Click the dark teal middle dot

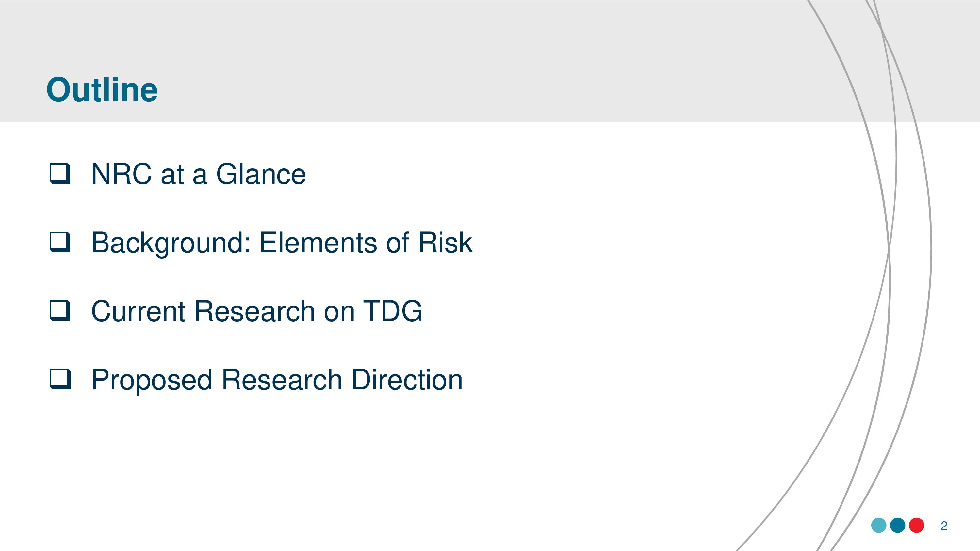tap(898, 526)
